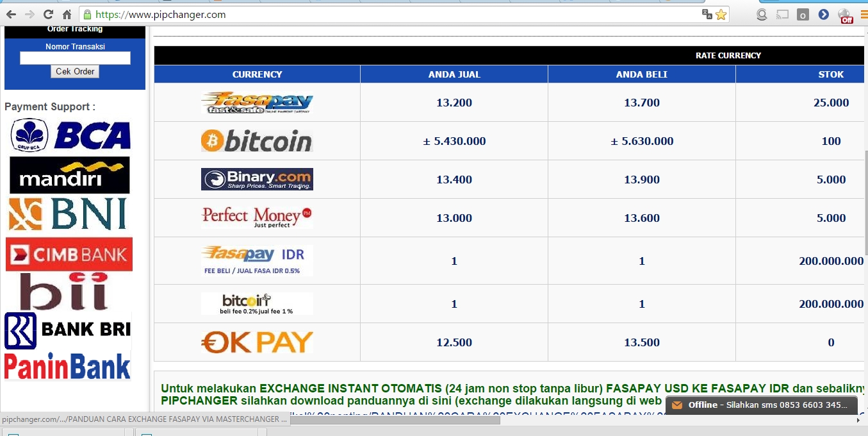The width and height of the screenshot is (868, 436).
Task: Click the Perfect Money logo
Action: click(x=257, y=217)
